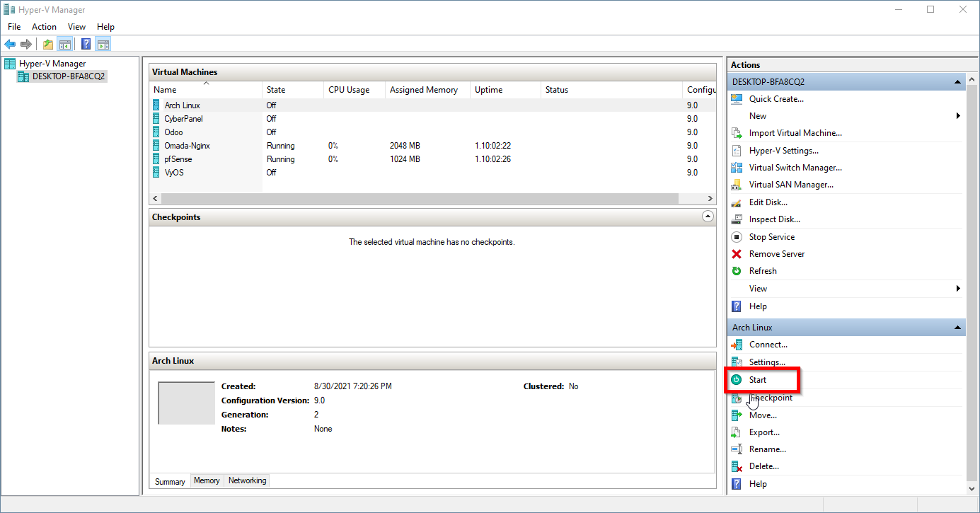
Task: Expand the New submenu arrow
Action: pos(958,116)
